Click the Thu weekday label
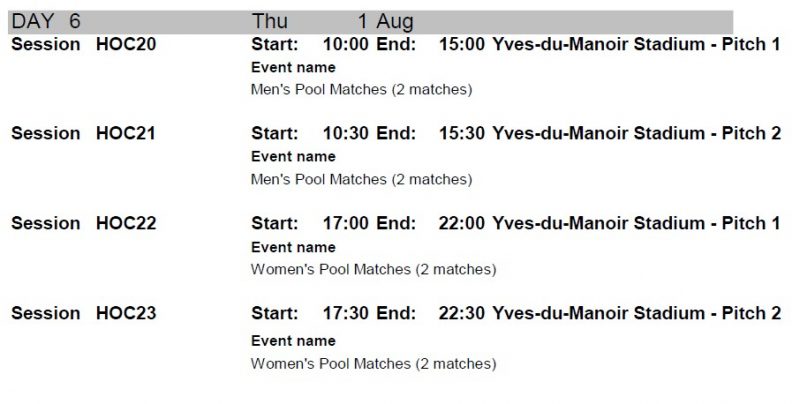This screenshot has width=800, height=404. pos(270,22)
